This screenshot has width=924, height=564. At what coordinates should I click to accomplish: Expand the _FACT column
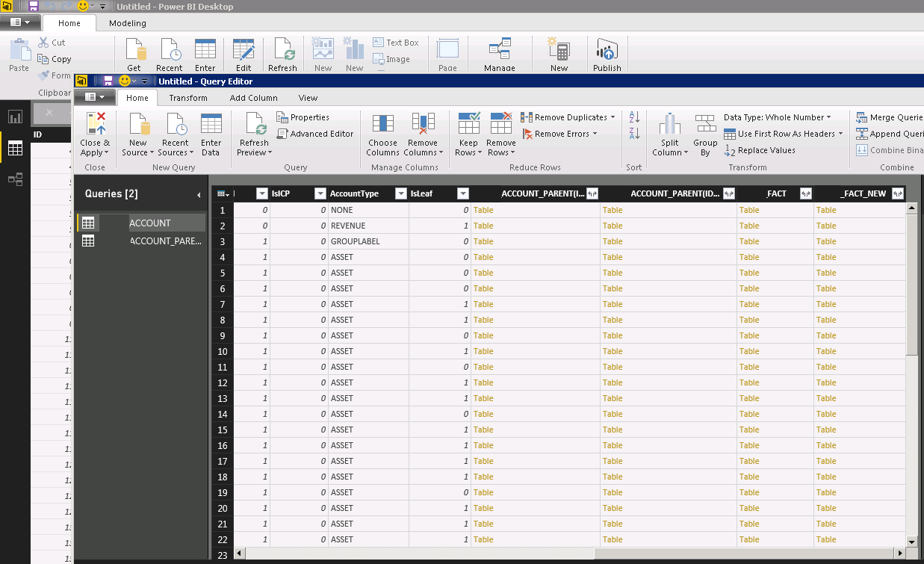coord(805,193)
